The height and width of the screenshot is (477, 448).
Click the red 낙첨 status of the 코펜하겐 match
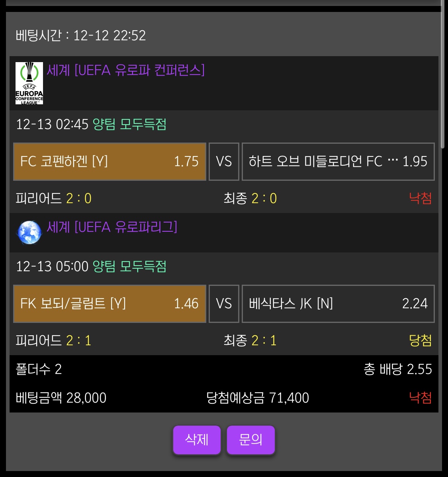pyautogui.click(x=420, y=198)
